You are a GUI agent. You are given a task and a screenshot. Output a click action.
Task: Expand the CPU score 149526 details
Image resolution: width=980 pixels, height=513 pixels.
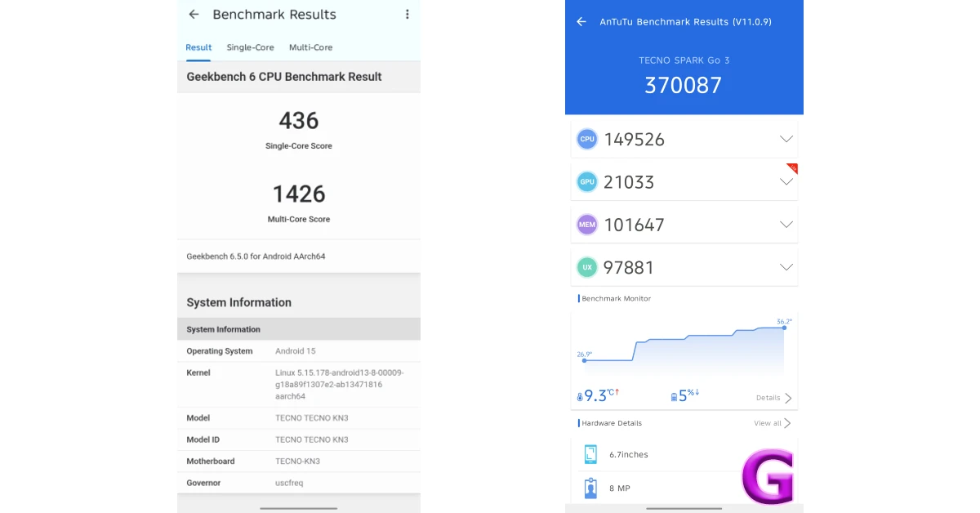pyautogui.click(x=786, y=139)
